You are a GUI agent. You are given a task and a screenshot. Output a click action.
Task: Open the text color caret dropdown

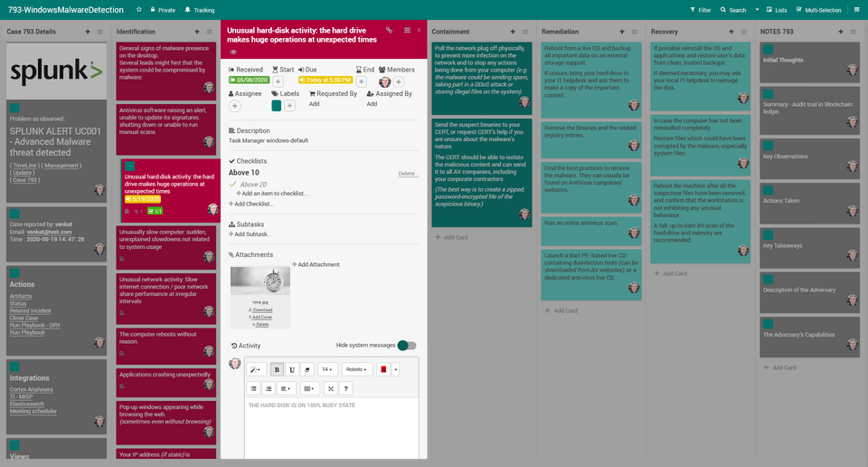point(395,369)
